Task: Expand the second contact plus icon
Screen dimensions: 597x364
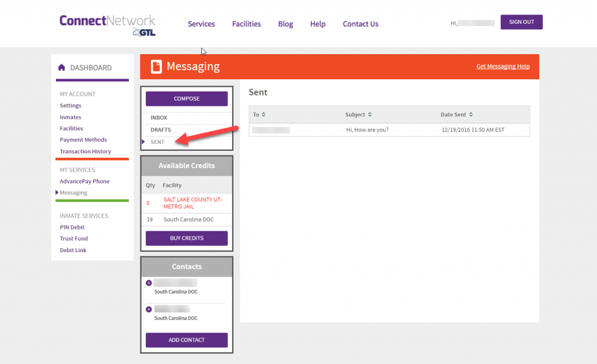Action: 149,309
